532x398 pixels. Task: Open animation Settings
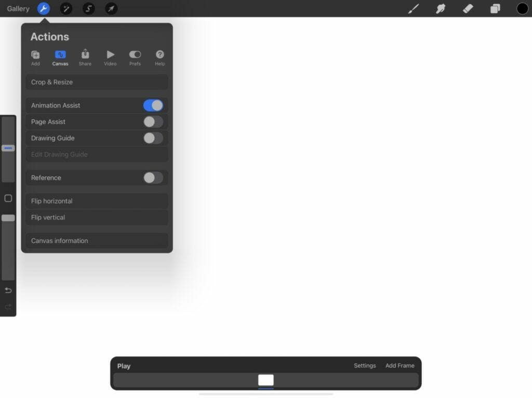point(365,365)
